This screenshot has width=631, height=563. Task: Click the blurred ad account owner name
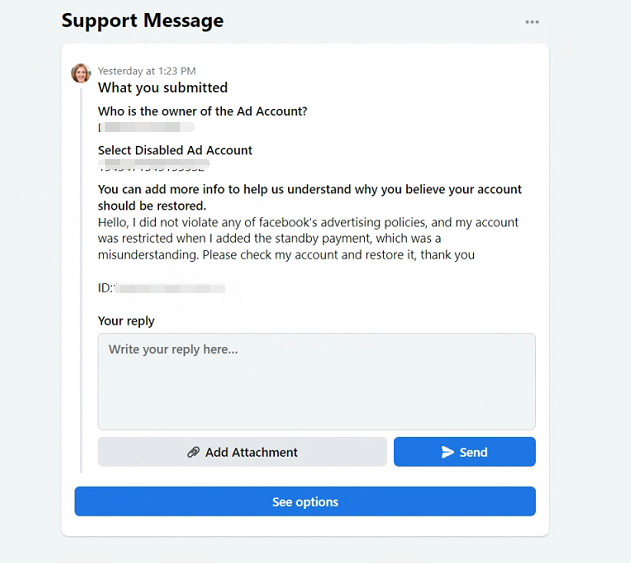coord(147,128)
